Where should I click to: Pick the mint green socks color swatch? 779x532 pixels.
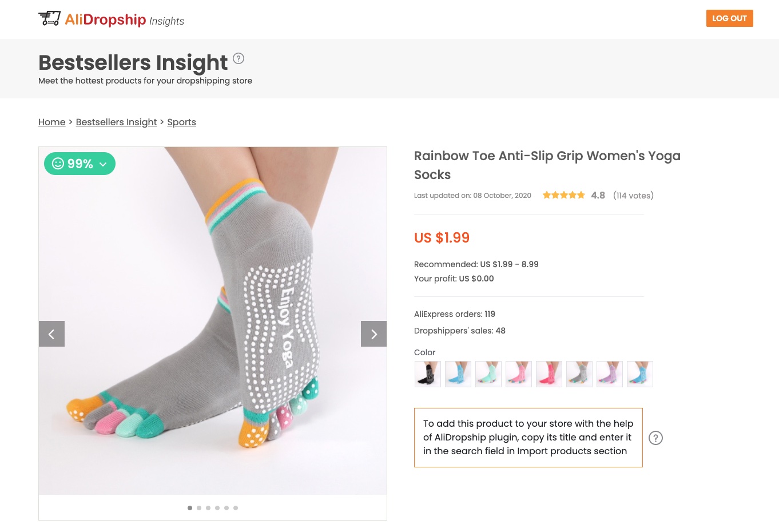click(x=488, y=374)
